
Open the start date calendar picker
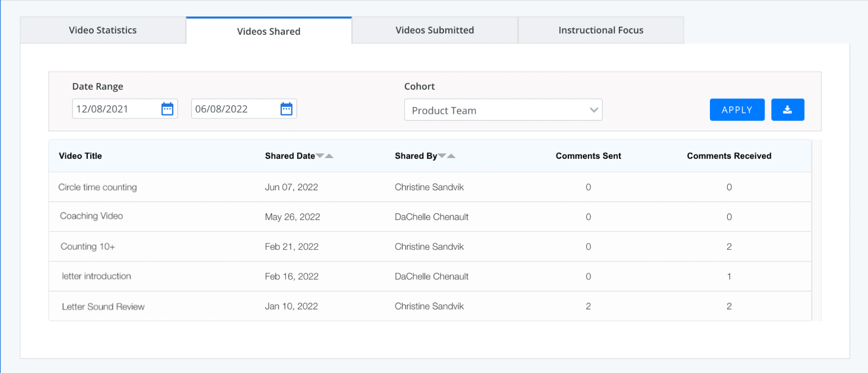click(167, 109)
